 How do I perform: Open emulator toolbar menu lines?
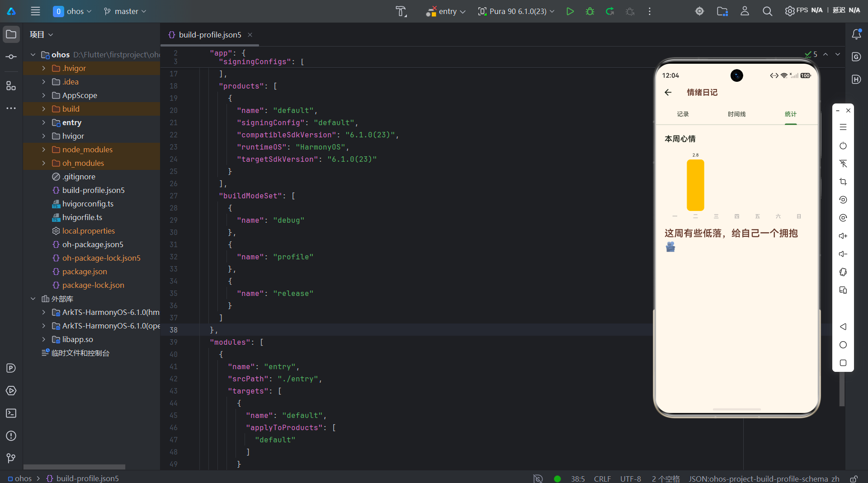(843, 127)
